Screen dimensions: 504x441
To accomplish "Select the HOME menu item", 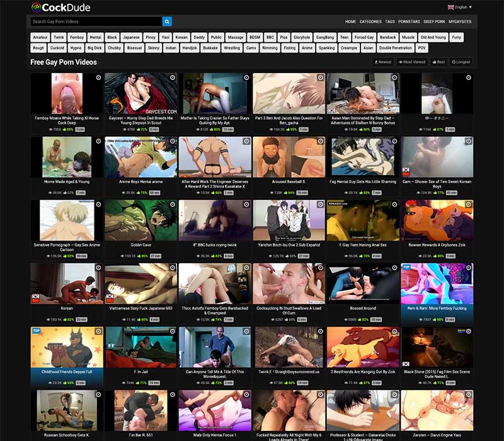I will [350, 21].
